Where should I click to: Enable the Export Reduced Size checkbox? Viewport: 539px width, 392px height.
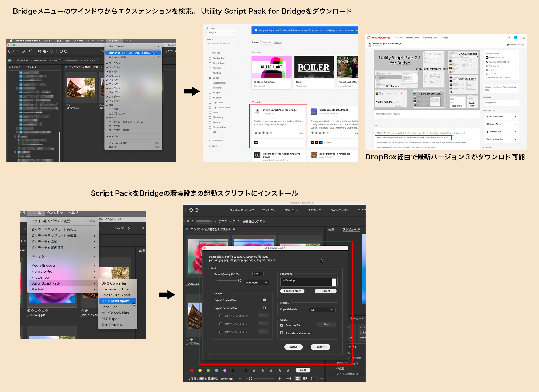(x=264, y=308)
